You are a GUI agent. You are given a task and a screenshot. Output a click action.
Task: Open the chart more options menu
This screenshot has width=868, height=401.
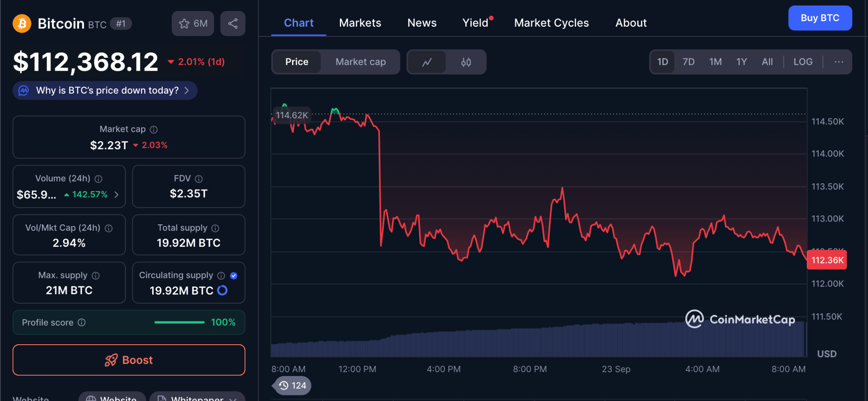tap(838, 62)
